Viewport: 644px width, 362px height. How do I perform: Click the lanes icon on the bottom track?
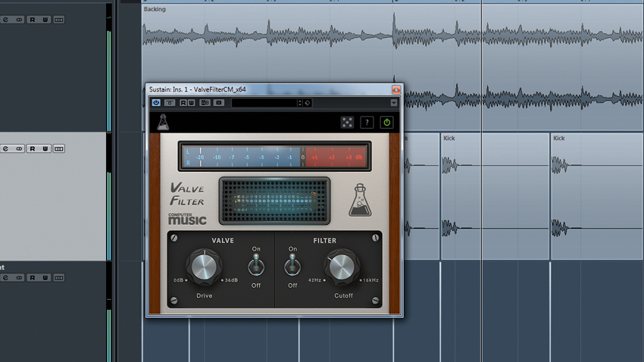pyautogui.click(x=59, y=278)
